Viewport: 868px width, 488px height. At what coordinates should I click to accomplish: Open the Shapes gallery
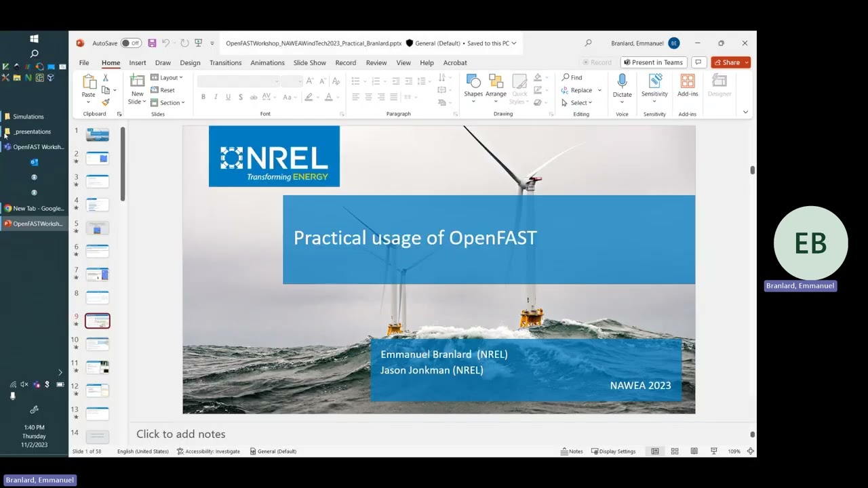click(473, 81)
